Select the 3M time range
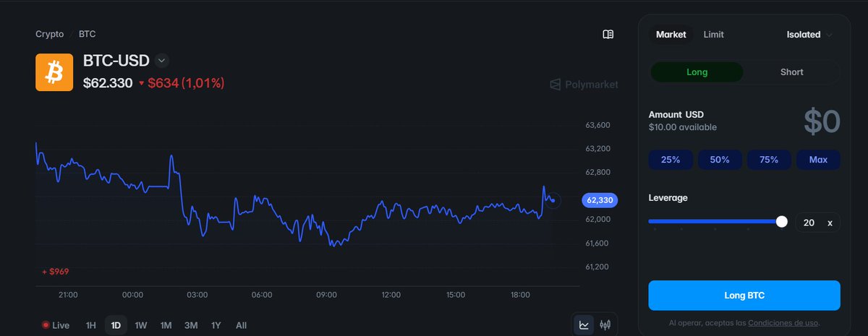Viewport: 868px width, 336px height. tap(191, 326)
